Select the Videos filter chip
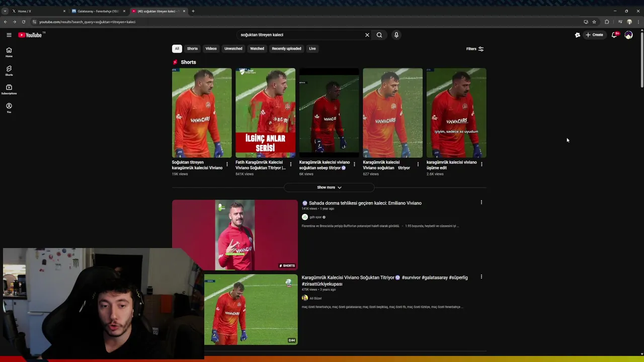 [x=211, y=49]
